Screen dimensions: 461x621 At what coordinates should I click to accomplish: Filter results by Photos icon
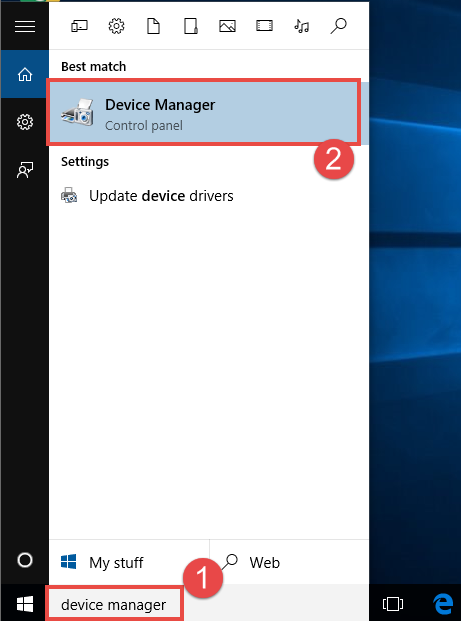227,27
